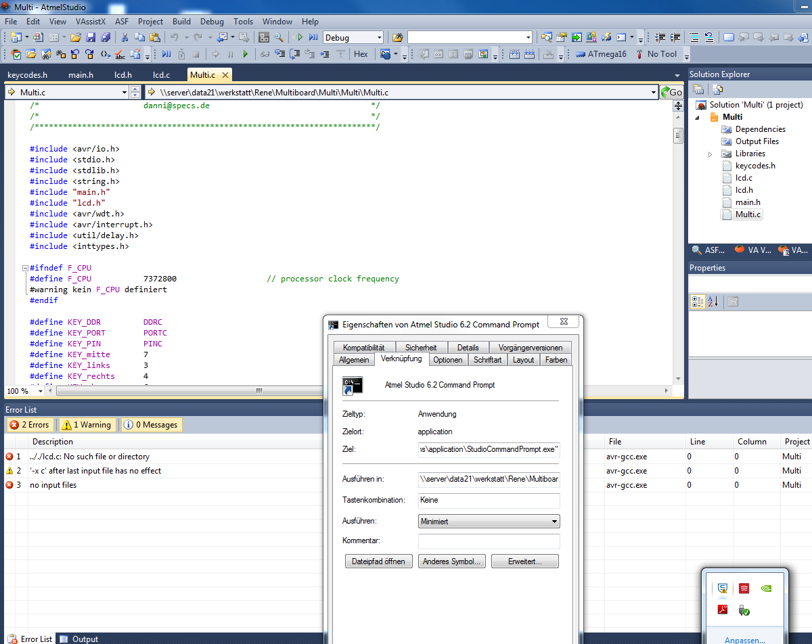Image resolution: width=812 pixels, height=644 pixels.
Task: Click the Alphabetical sort icon in Properties
Action: pyautogui.click(x=713, y=302)
